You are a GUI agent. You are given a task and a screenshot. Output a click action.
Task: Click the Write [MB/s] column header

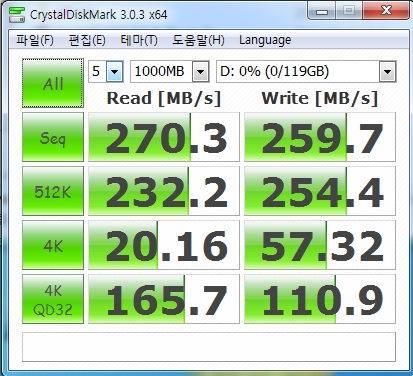pyautogui.click(x=320, y=98)
